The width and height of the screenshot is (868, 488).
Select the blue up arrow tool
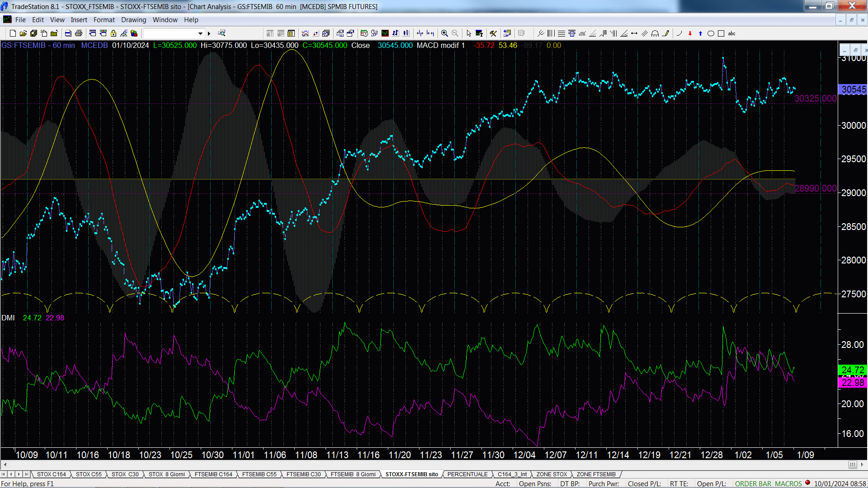700,33
